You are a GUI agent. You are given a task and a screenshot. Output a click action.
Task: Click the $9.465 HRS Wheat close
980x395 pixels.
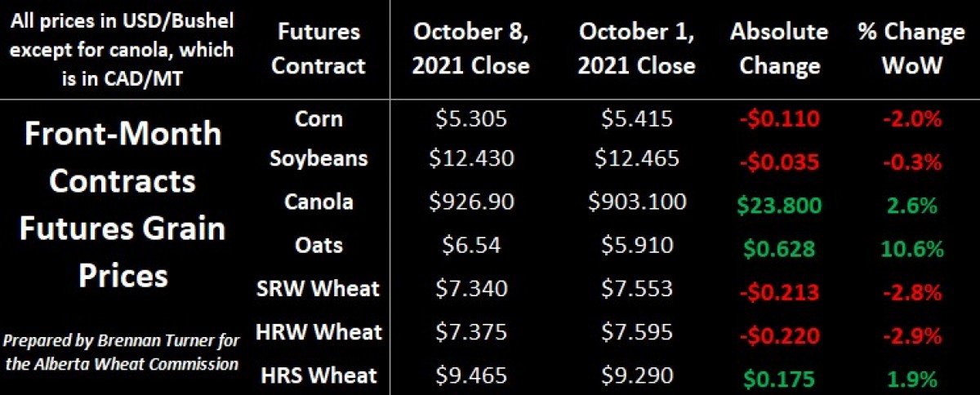pos(471,375)
